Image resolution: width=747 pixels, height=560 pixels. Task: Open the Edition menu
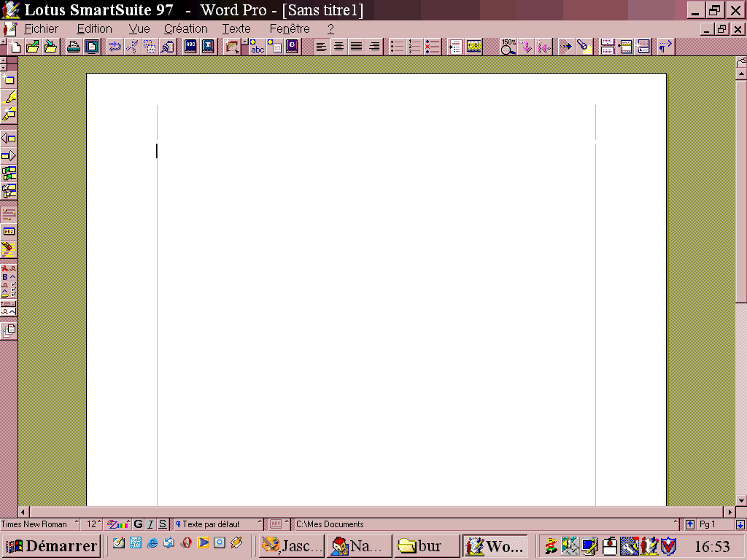pyautogui.click(x=94, y=29)
